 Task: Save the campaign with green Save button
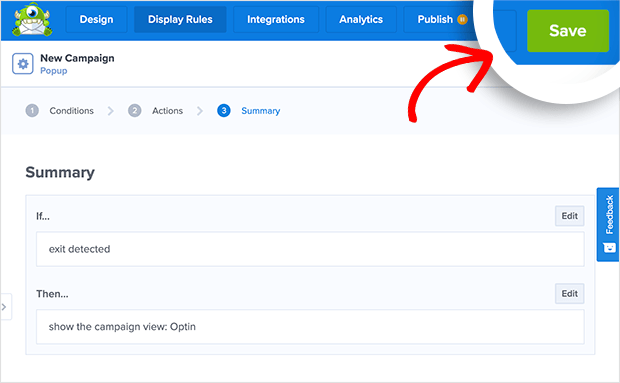coord(568,31)
